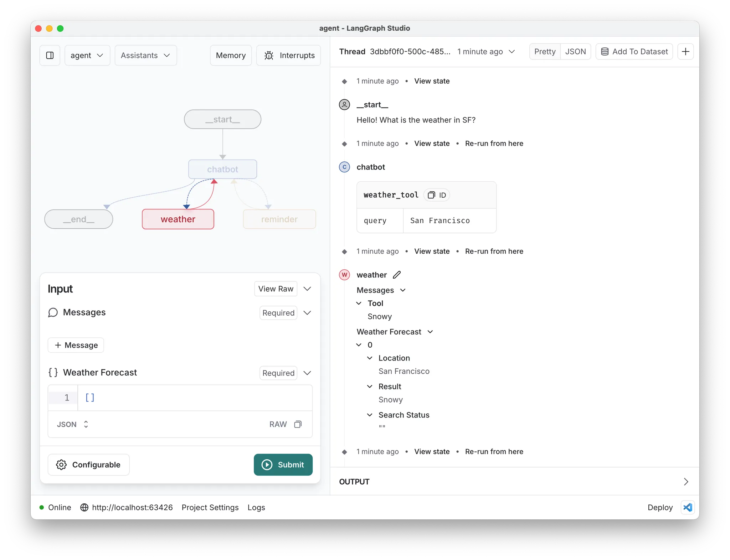Click into the Weather Forecast JSON editor
The width and height of the screenshot is (730, 560).
pyautogui.click(x=195, y=398)
